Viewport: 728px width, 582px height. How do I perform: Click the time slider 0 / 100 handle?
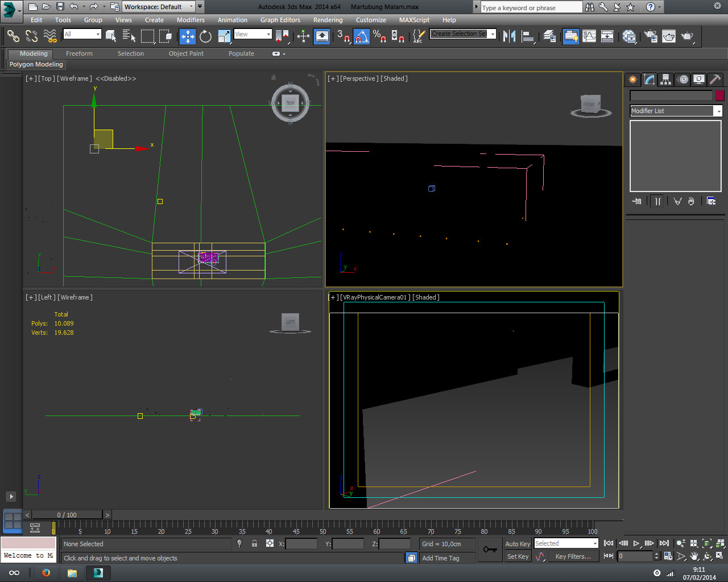click(x=67, y=515)
